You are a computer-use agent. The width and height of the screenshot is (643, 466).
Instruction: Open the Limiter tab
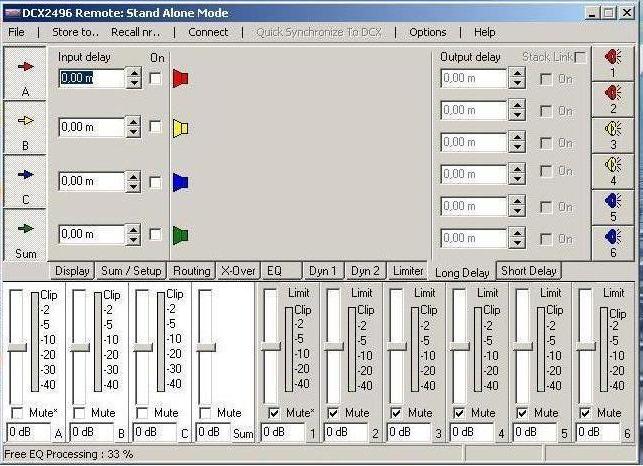408,271
